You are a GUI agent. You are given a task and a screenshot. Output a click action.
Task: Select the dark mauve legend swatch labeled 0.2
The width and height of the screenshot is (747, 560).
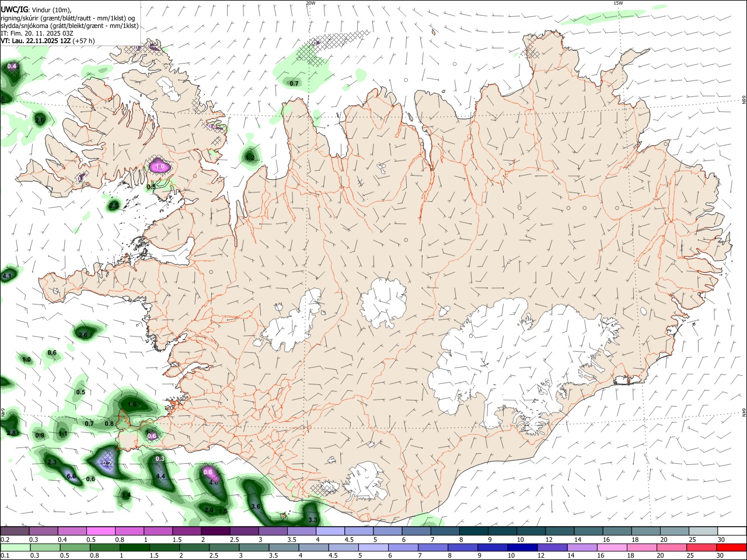(15, 531)
